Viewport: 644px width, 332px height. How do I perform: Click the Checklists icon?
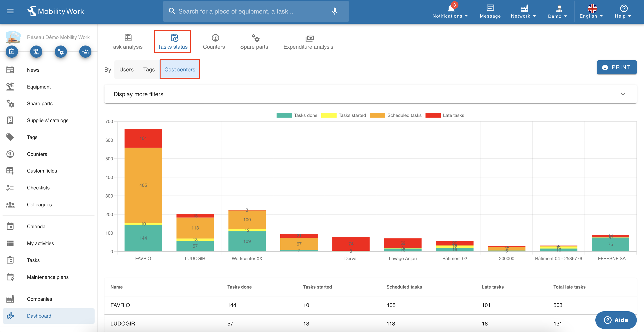(10, 188)
